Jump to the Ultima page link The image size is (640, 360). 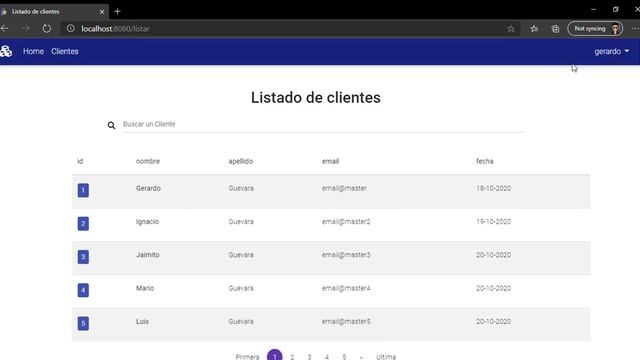[x=386, y=357]
